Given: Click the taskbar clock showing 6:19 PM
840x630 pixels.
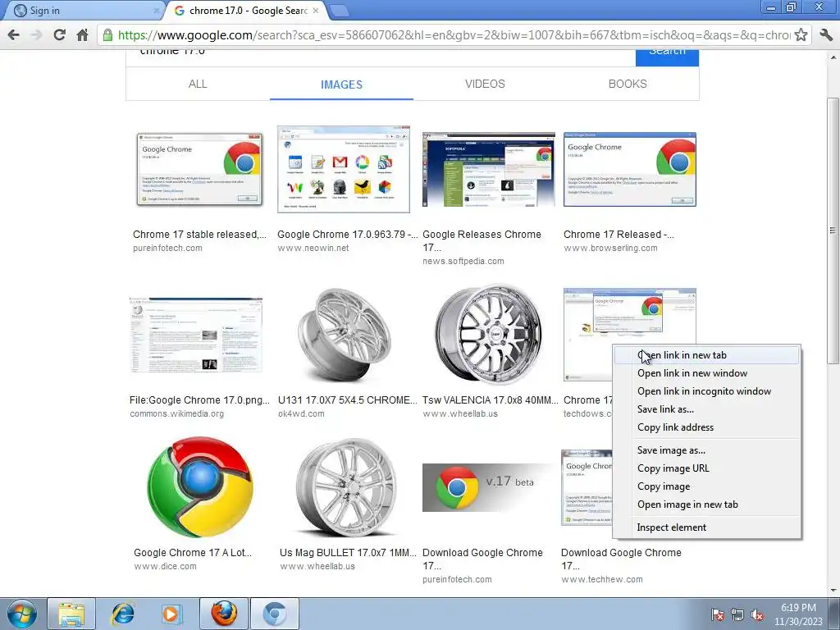Looking at the screenshot, I should tap(798, 614).
